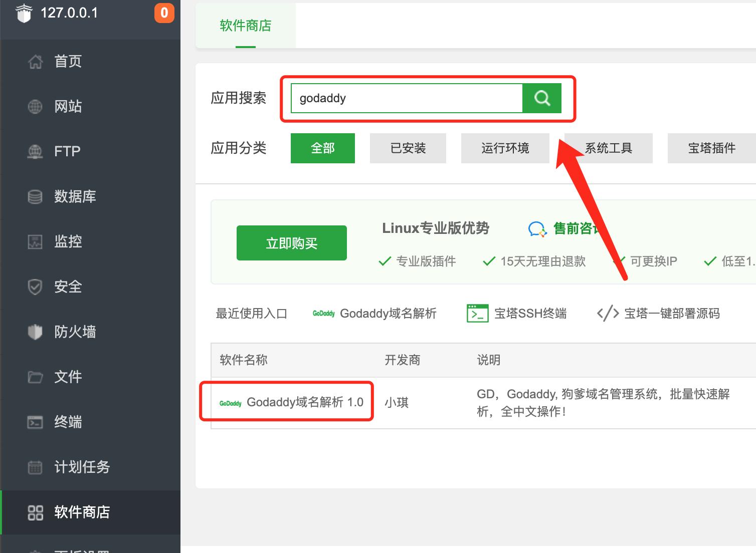Click the database icon beside 数据库
This screenshot has height=553, width=756.
pos(35,196)
